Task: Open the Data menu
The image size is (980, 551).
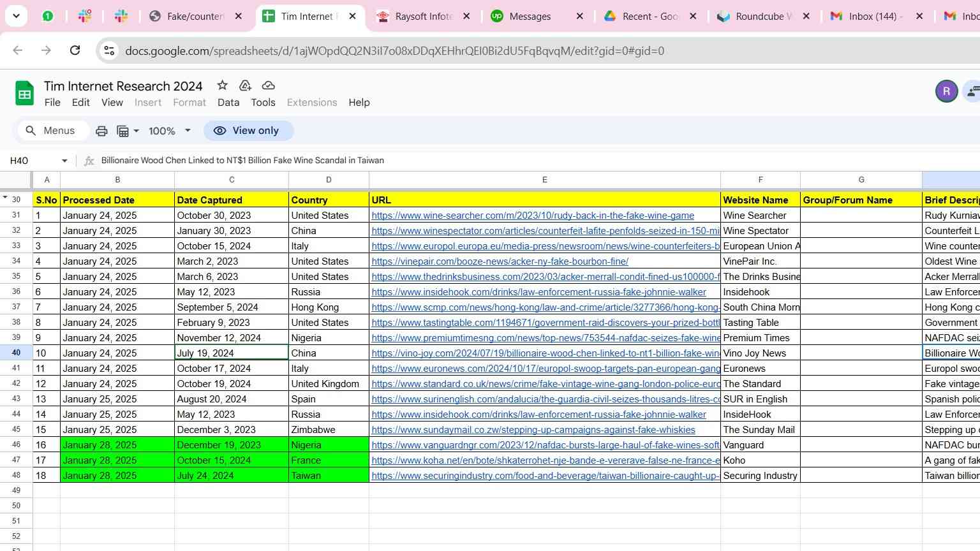Action: (x=228, y=103)
